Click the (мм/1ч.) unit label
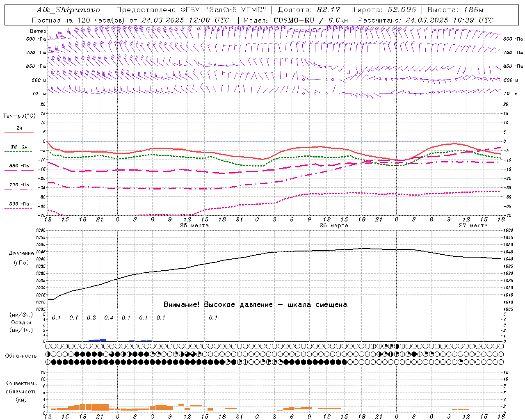Image resolution: width=525 pixels, height=420 pixels. pos(21,330)
